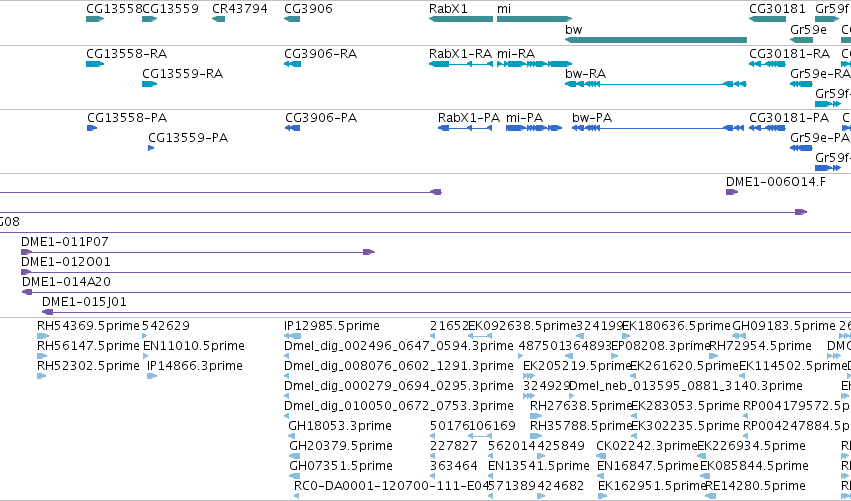Screen dimensions: 851x501
Task: Click the DME1-006O14.F clone glyph
Action: pyautogui.click(x=732, y=192)
